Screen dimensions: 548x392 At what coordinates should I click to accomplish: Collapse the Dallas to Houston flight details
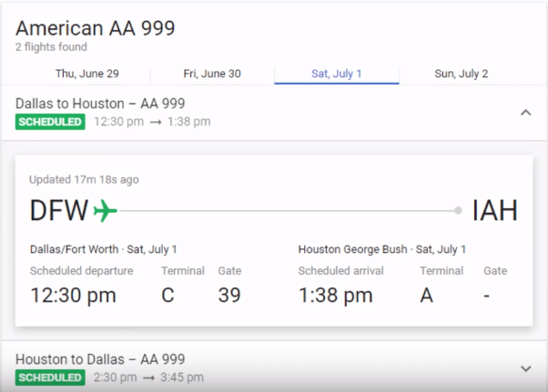(x=525, y=113)
